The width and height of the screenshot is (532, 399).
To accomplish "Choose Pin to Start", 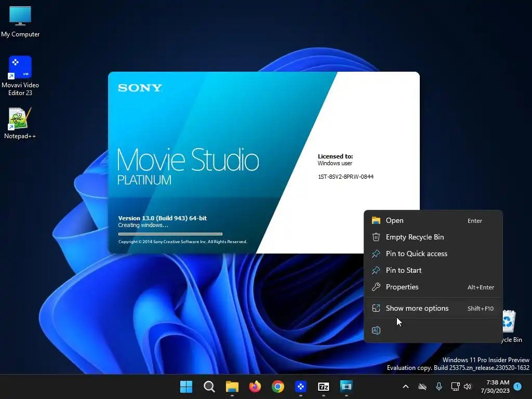I will tap(433, 270).
